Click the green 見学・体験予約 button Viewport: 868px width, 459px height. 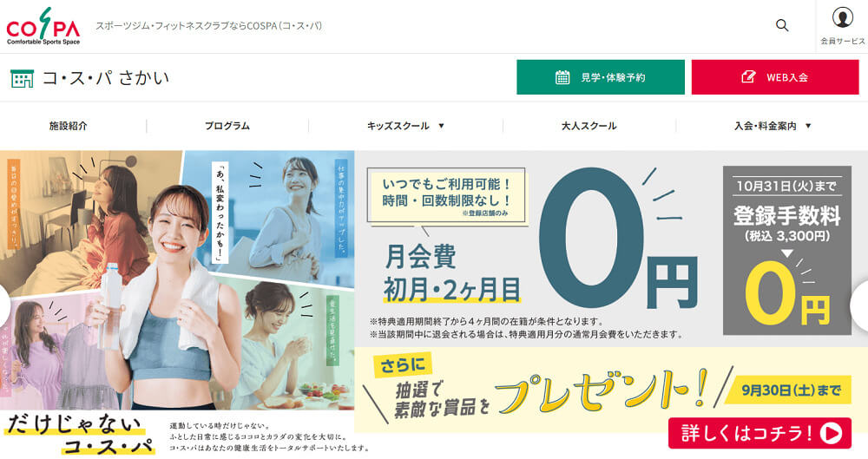point(601,77)
